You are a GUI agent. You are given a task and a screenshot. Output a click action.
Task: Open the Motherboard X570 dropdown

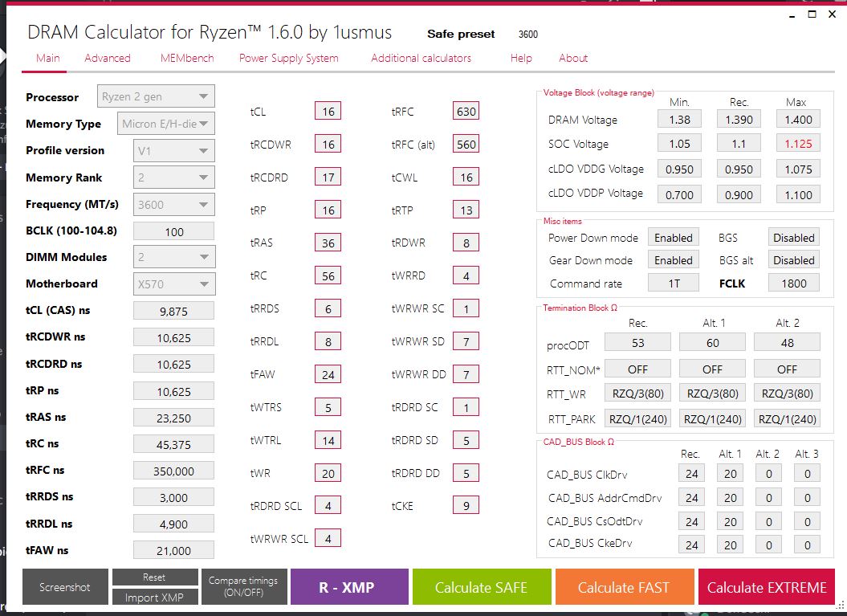[x=174, y=284]
